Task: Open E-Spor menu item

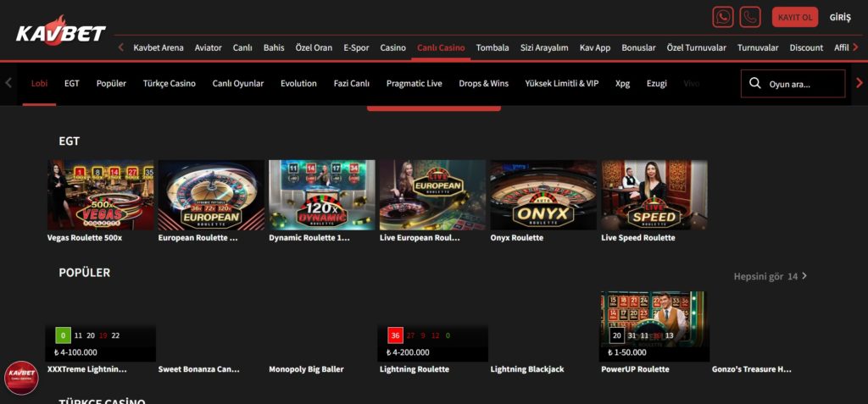Action: point(356,47)
